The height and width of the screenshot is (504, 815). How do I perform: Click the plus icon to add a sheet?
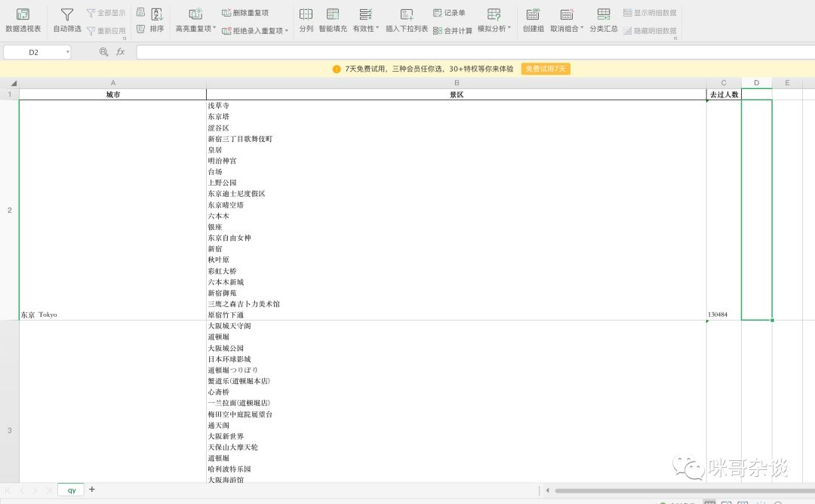(92, 490)
